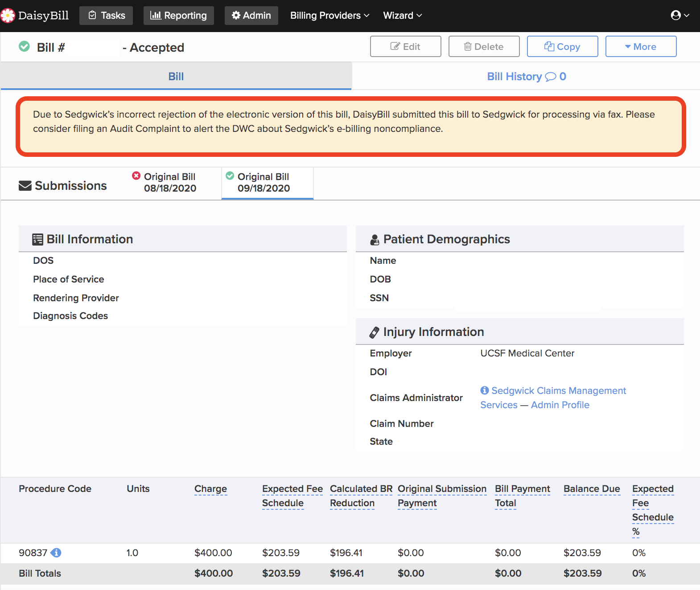Click the Bill History comment bubble icon
Screen dimensions: 700x590
(x=551, y=77)
